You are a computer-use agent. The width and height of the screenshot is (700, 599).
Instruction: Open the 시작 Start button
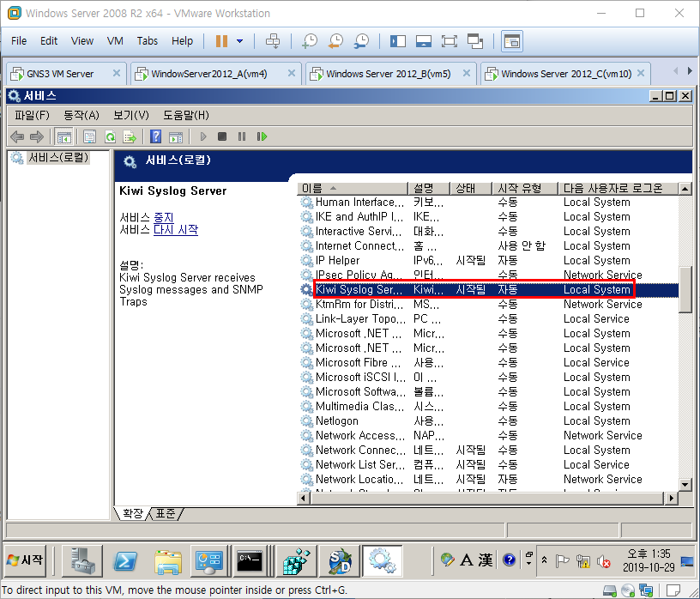[x=27, y=560]
